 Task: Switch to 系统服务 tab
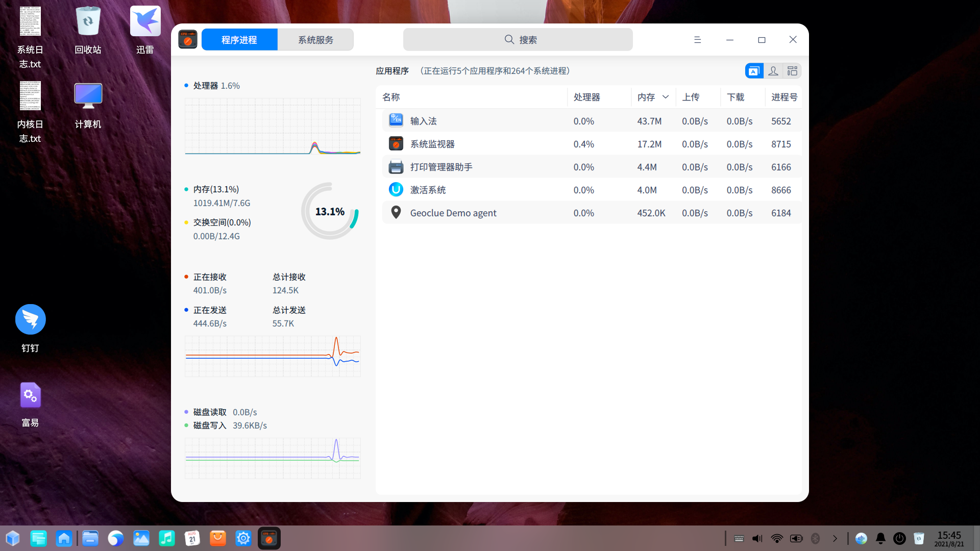click(315, 40)
